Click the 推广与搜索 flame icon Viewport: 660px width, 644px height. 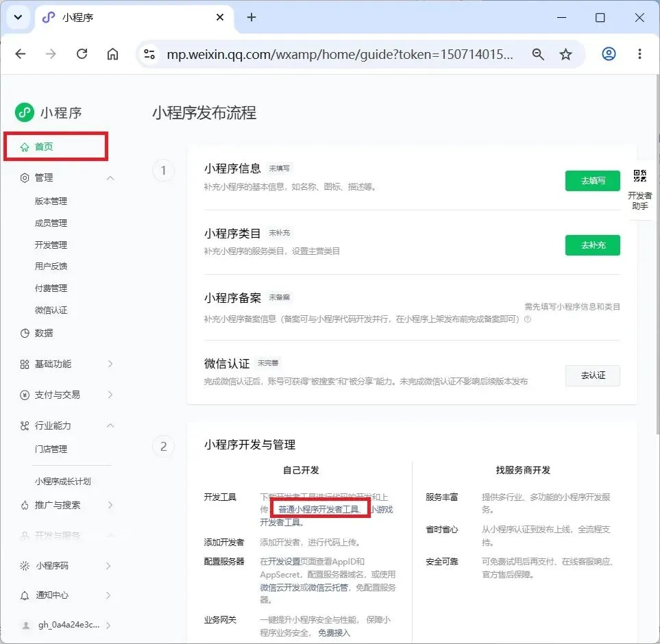click(x=25, y=505)
